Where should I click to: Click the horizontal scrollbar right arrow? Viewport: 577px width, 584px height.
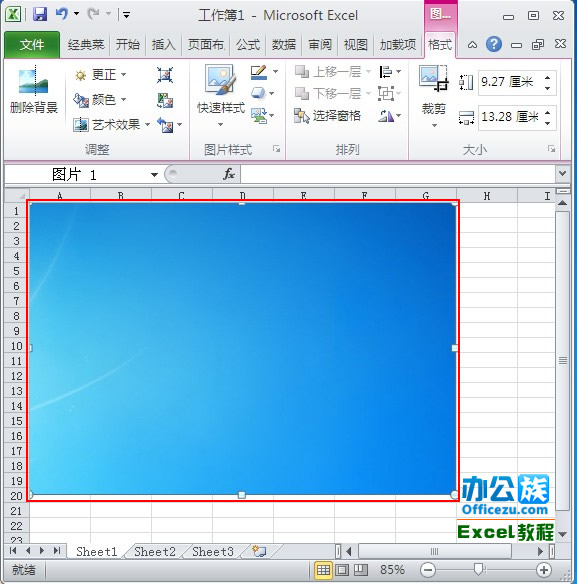pos(540,551)
